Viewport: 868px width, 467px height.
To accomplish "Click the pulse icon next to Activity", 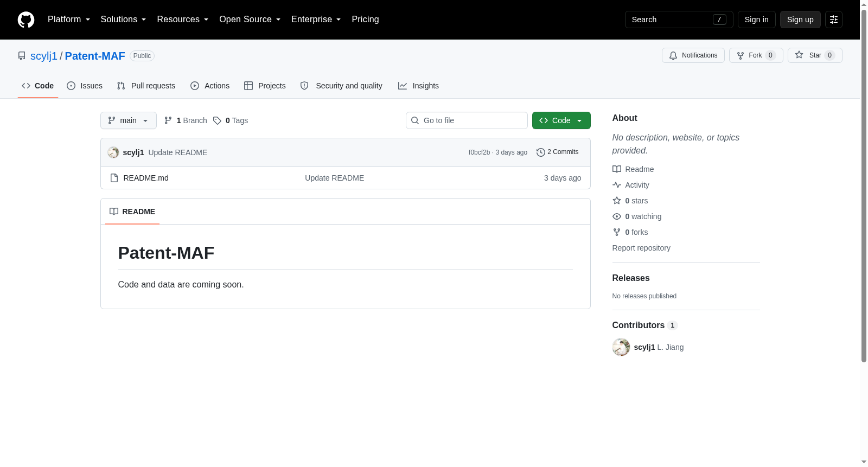I will point(617,185).
